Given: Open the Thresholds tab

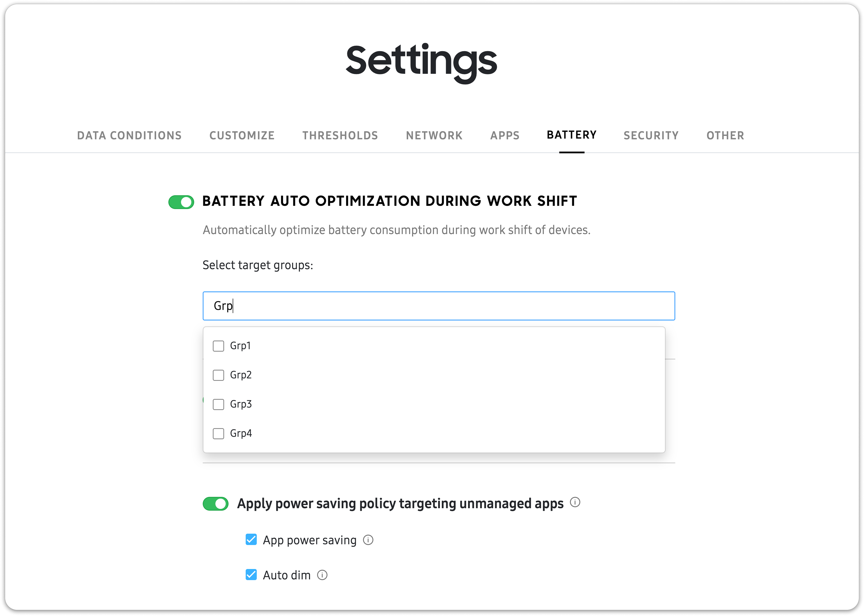Looking at the screenshot, I should (x=340, y=135).
